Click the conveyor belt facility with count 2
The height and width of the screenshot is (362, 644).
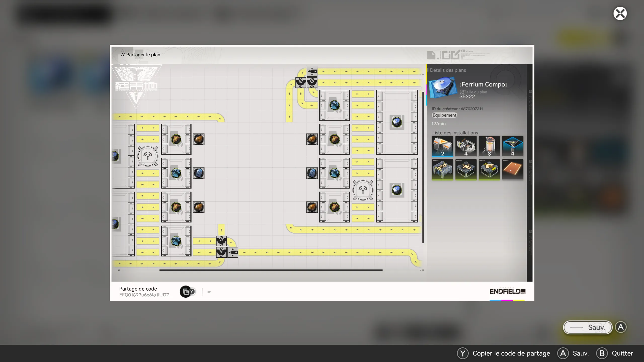(x=442, y=146)
